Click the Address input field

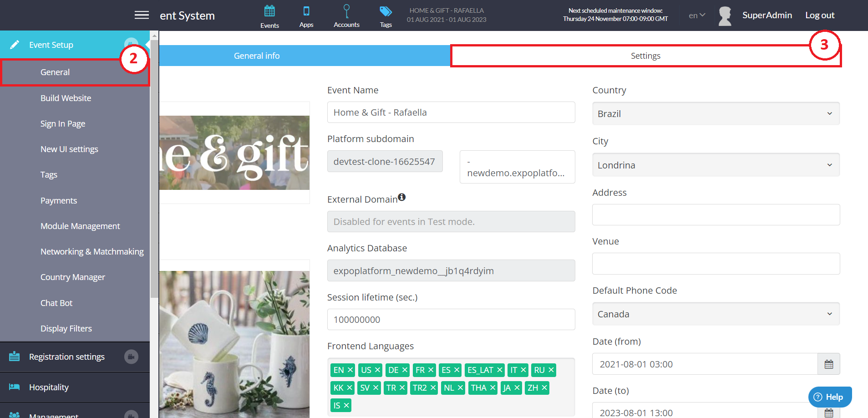point(716,214)
